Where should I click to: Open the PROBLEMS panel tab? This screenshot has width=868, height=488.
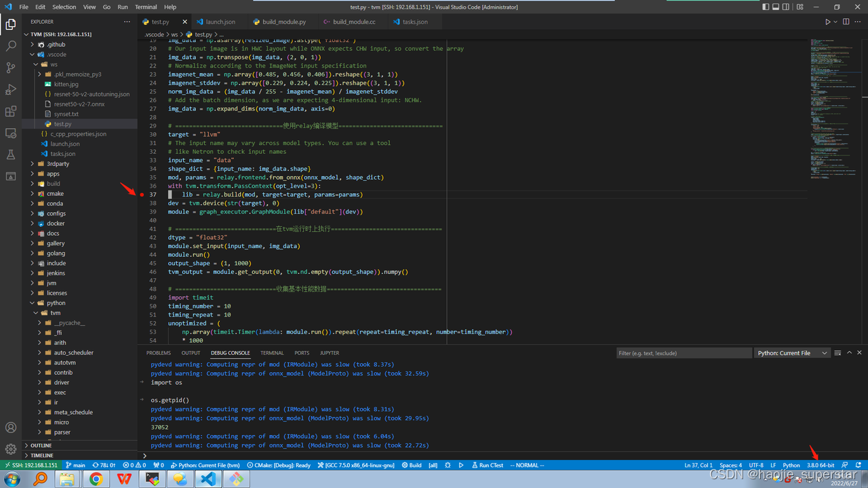click(159, 352)
